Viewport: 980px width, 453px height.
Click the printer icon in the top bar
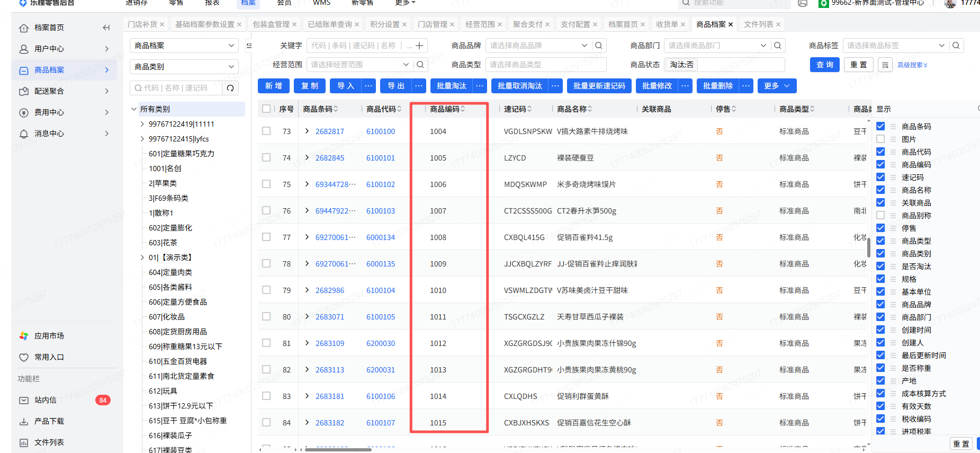pos(803,3)
